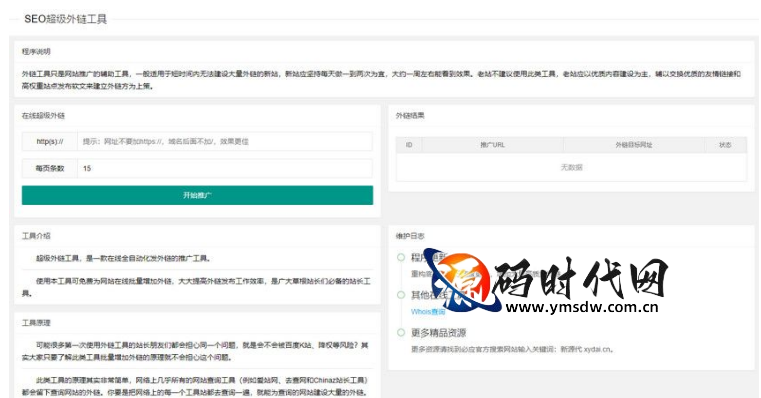Image resolution: width=761 pixels, height=398 pixels.
Task: Click the 程序说明 card heading
Action: tap(36, 51)
